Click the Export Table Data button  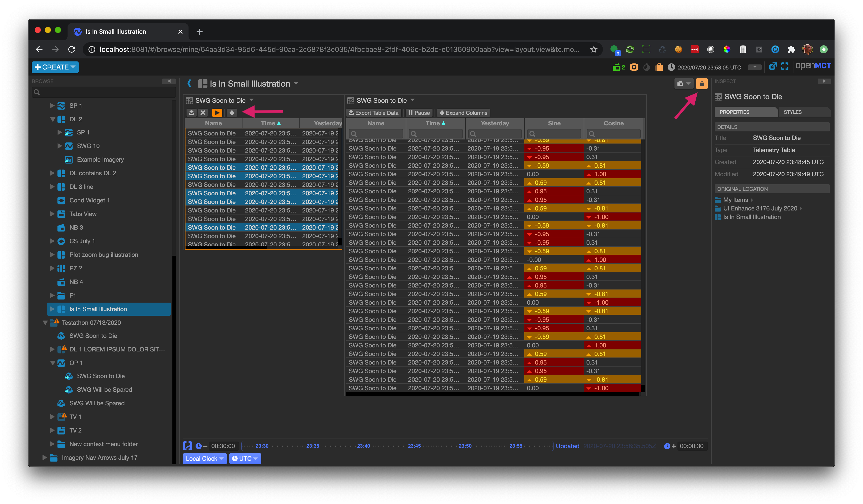[374, 113]
